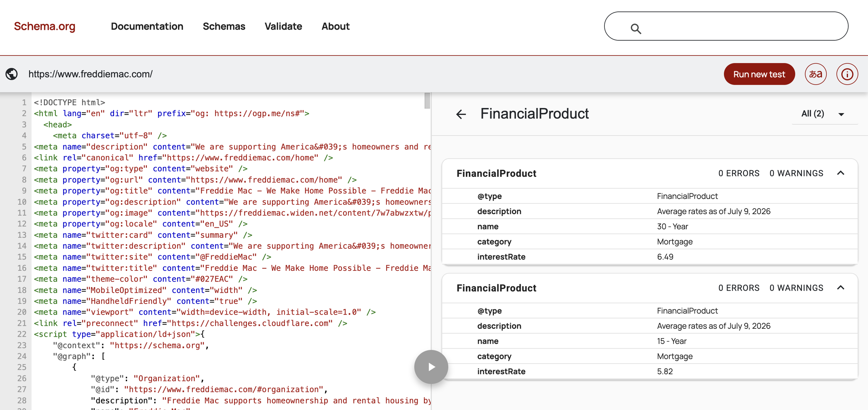
Task: Click the twitter:site @FreddieMac line
Action: pyautogui.click(x=152, y=257)
